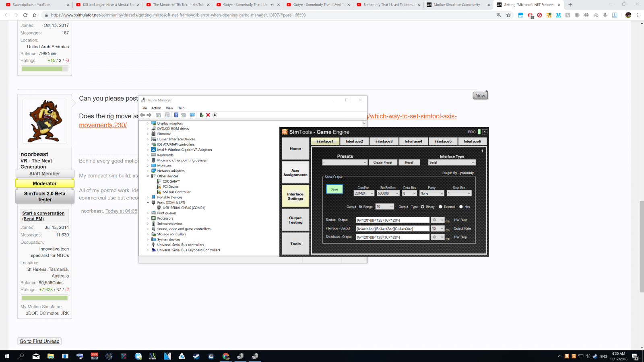Click the Interface - Output text field
Viewport: 644px width, 362px height.
(392, 228)
